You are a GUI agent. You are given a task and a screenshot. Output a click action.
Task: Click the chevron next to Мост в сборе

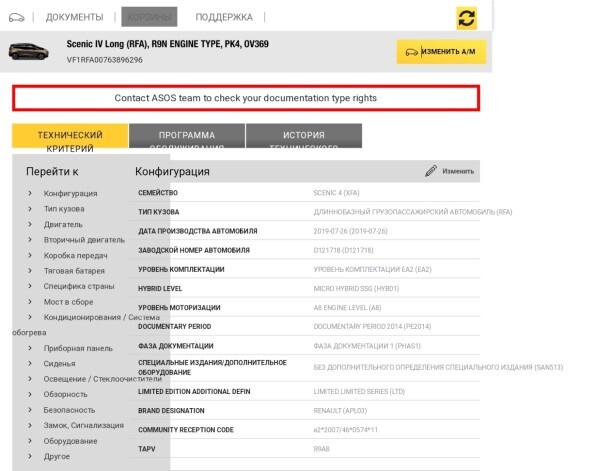point(30,302)
